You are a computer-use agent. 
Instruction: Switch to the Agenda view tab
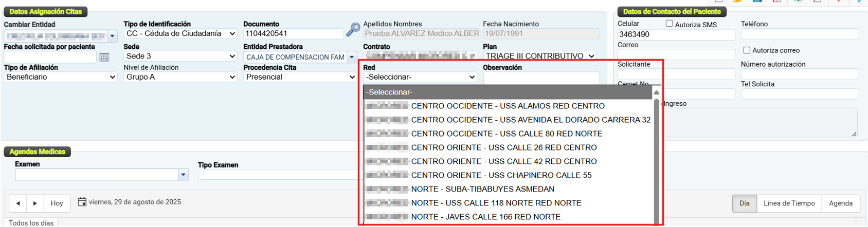point(840,203)
